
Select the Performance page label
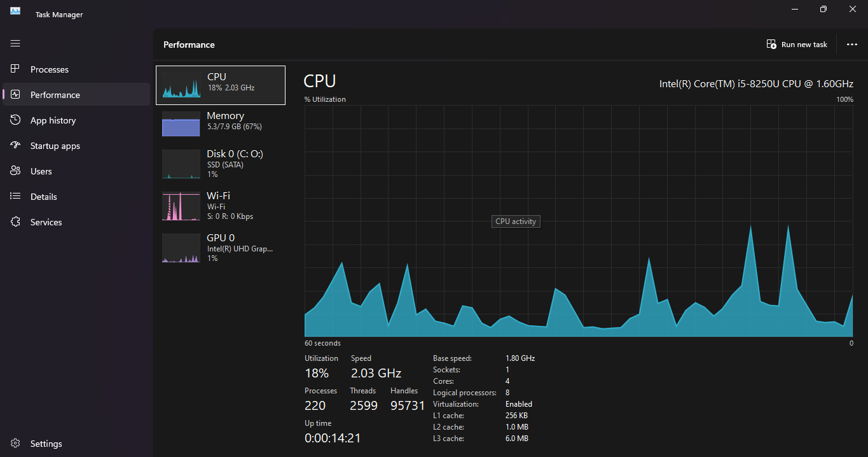tap(55, 95)
